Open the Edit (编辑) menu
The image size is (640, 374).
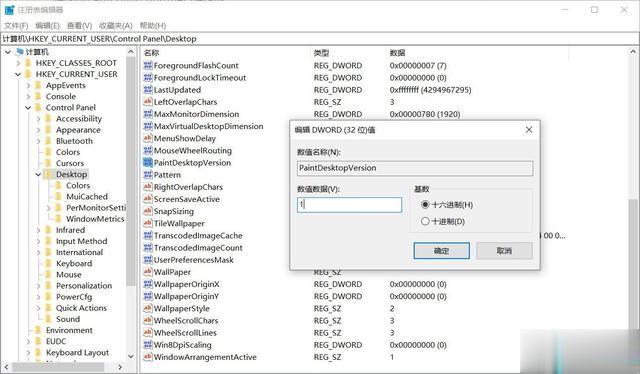point(47,25)
